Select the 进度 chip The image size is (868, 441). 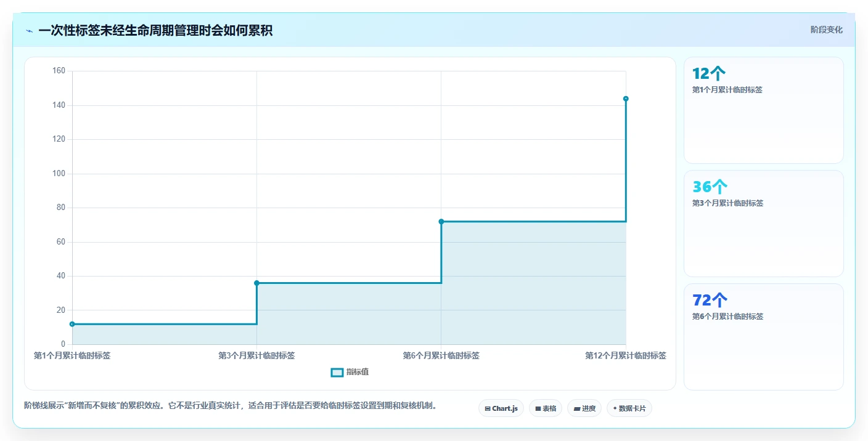click(584, 408)
